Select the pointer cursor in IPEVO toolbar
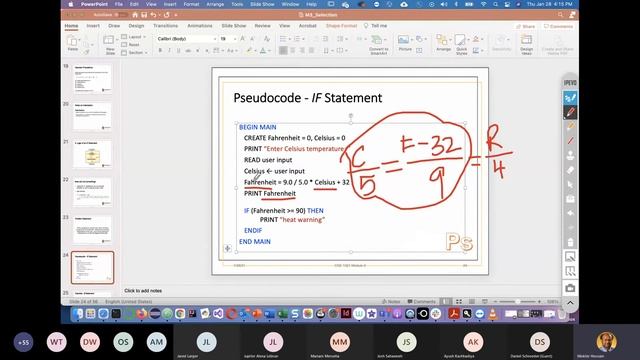 570,184
